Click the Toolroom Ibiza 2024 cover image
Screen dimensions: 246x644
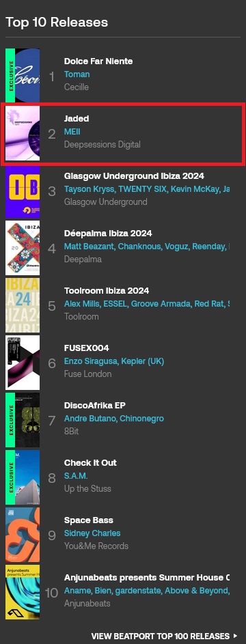point(23,305)
